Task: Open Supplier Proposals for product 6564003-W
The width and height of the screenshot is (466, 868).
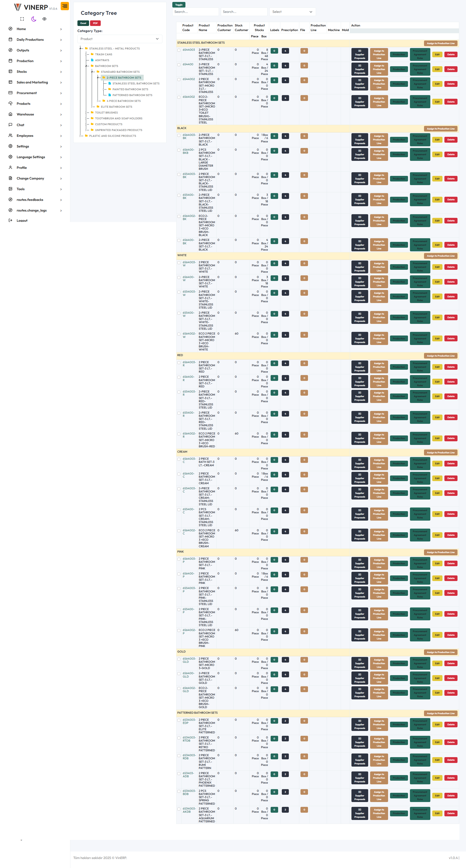Action: 359,267
